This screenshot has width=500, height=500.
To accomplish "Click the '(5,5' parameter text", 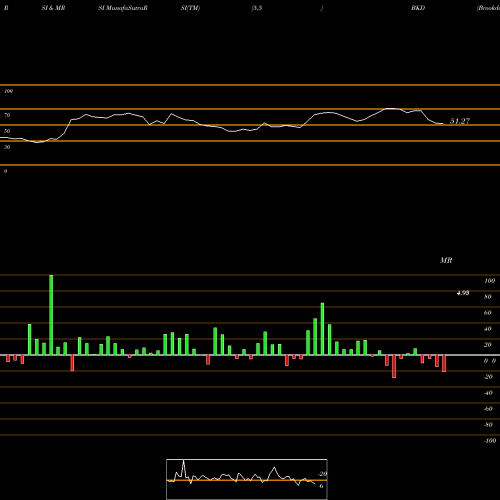I will coord(257,8).
